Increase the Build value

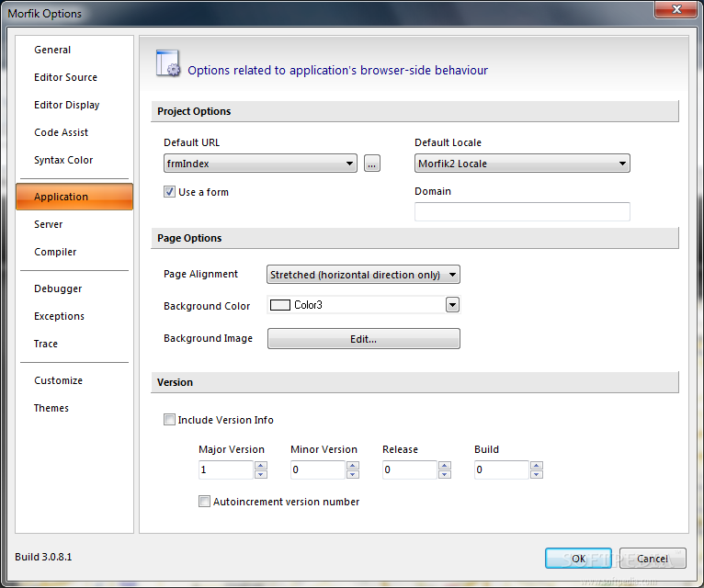[537, 466]
